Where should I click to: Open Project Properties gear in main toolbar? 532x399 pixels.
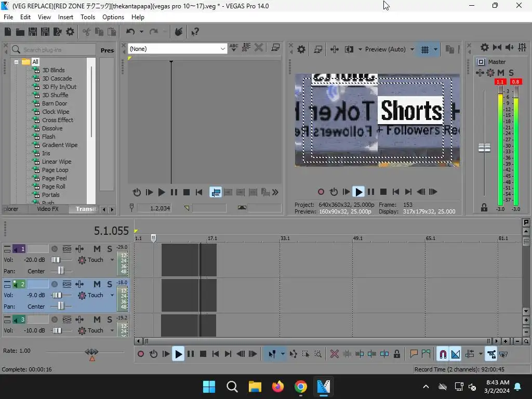70,32
